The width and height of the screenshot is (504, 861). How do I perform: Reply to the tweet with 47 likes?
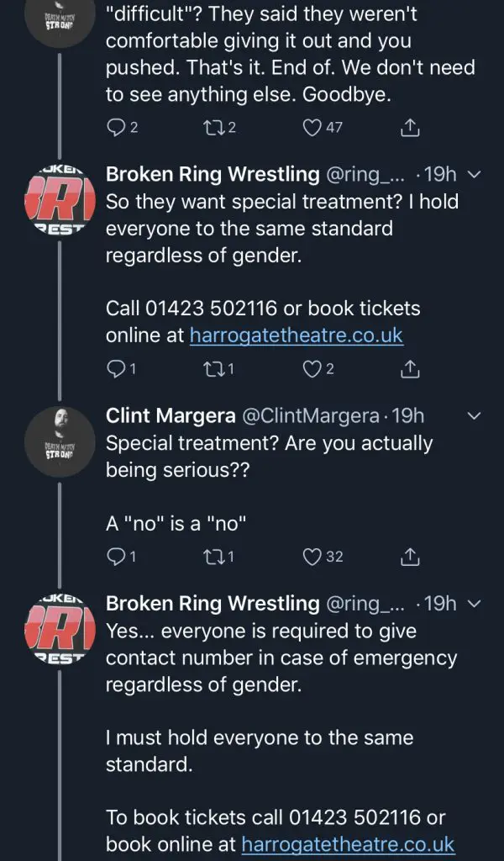click(x=116, y=127)
